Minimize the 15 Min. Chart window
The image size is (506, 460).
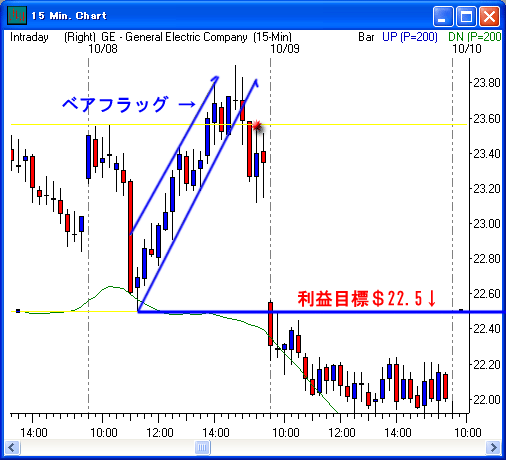(443, 16)
